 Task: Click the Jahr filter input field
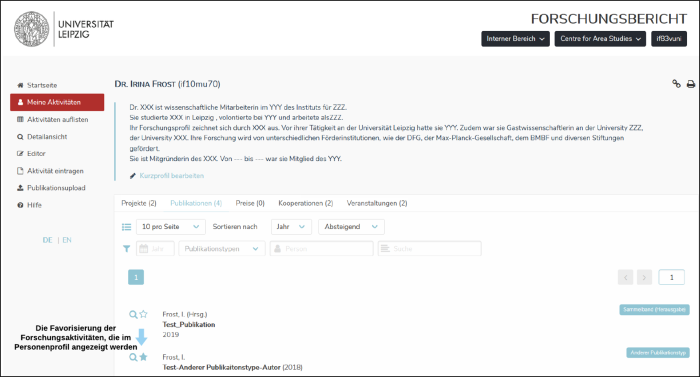[155, 249]
